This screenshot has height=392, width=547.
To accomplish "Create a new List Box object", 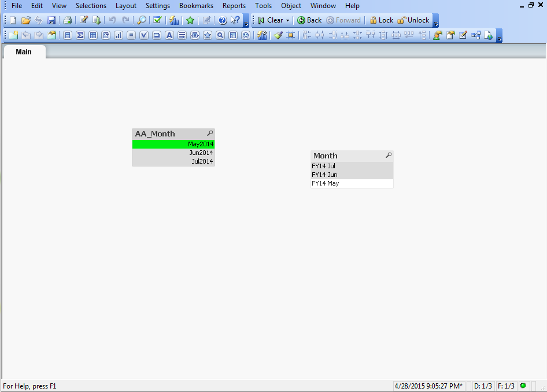I will click(x=68, y=35).
